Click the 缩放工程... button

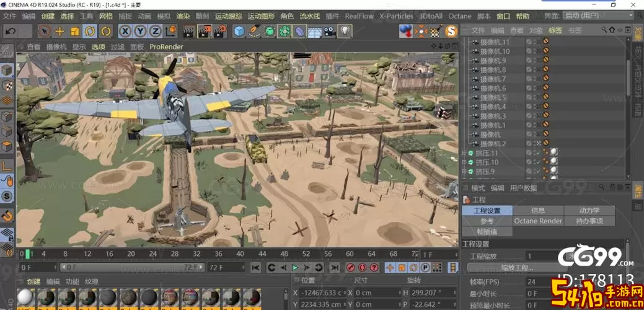point(517,268)
